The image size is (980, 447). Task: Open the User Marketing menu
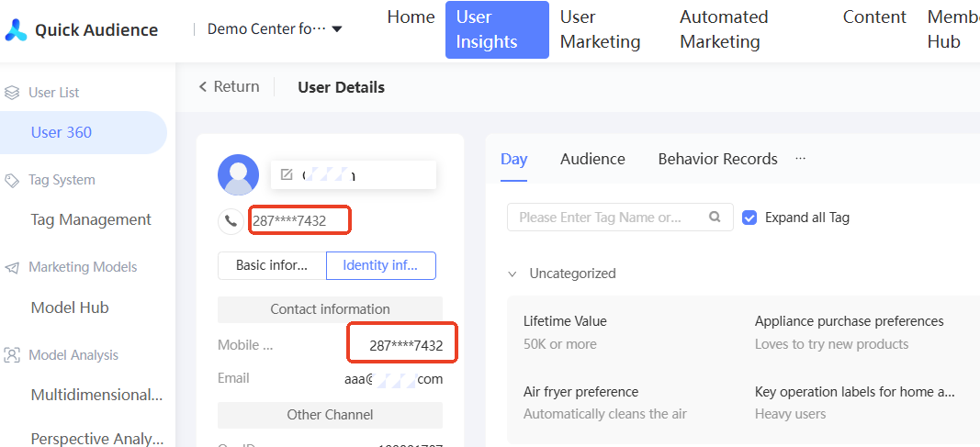tap(600, 29)
